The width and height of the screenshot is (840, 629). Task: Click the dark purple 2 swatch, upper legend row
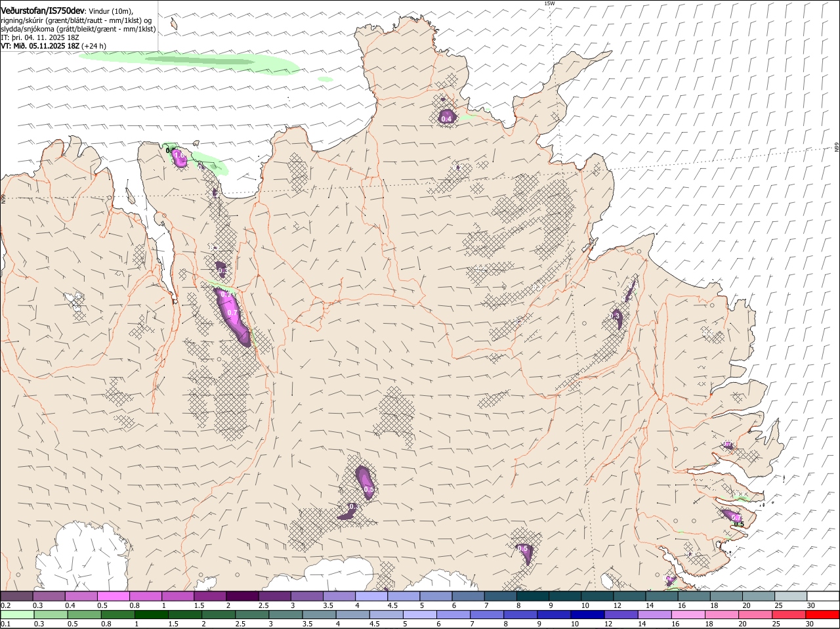point(242,596)
